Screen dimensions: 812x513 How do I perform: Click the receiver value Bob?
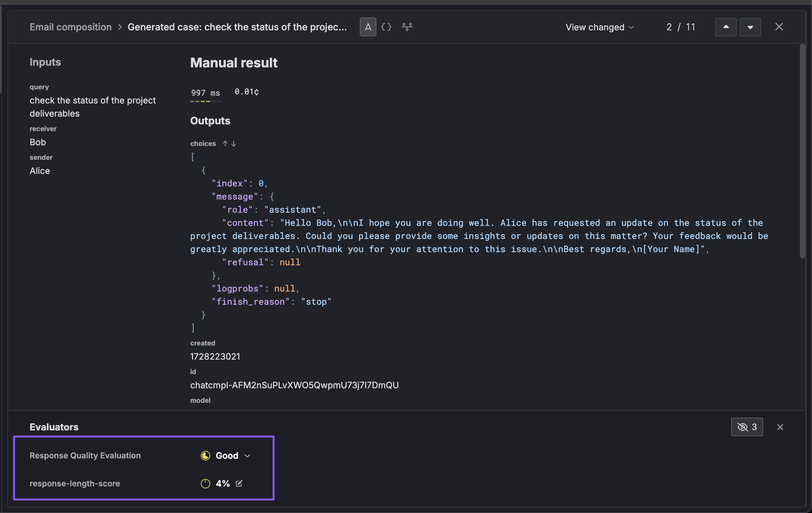point(38,142)
